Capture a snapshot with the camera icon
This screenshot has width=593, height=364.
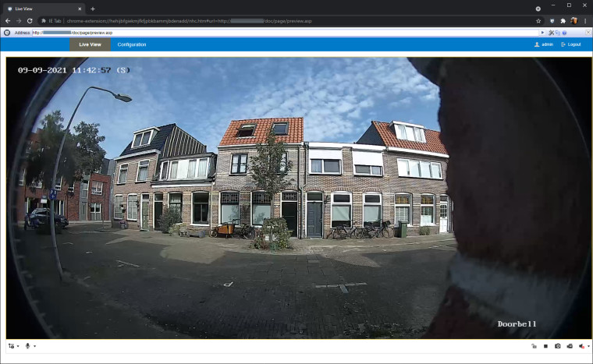(557, 346)
